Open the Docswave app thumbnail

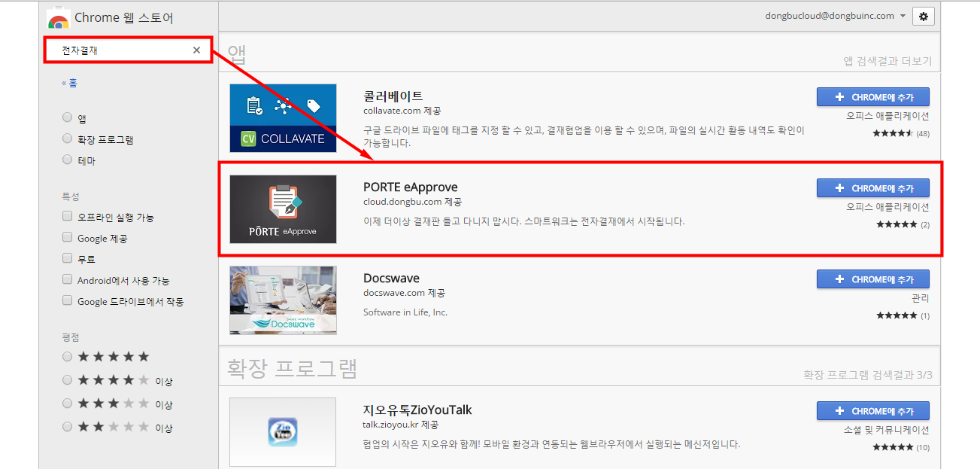283,300
